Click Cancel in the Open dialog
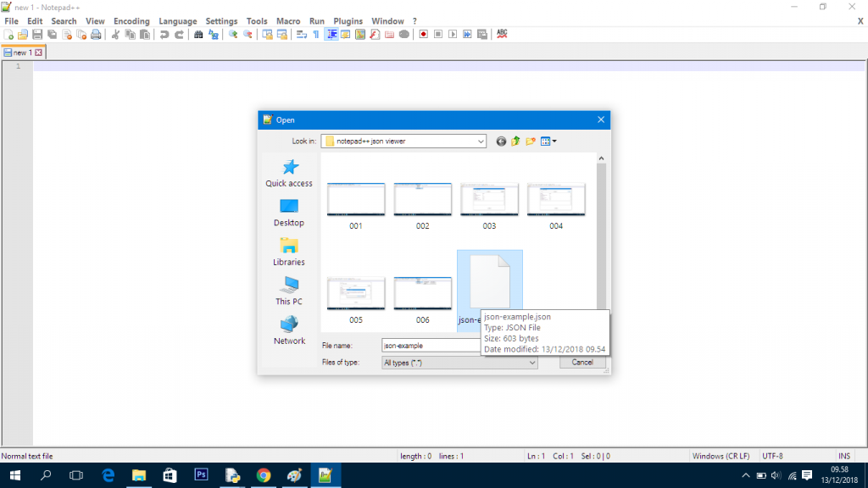This screenshot has width=868, height=488. point(582,363)
